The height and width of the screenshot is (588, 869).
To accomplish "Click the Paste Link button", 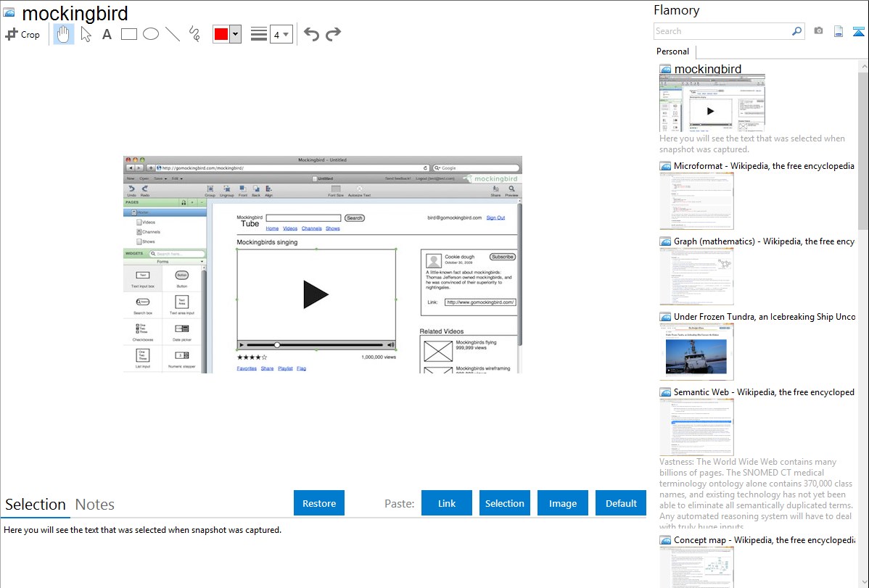I will click(x=447, y=503).
